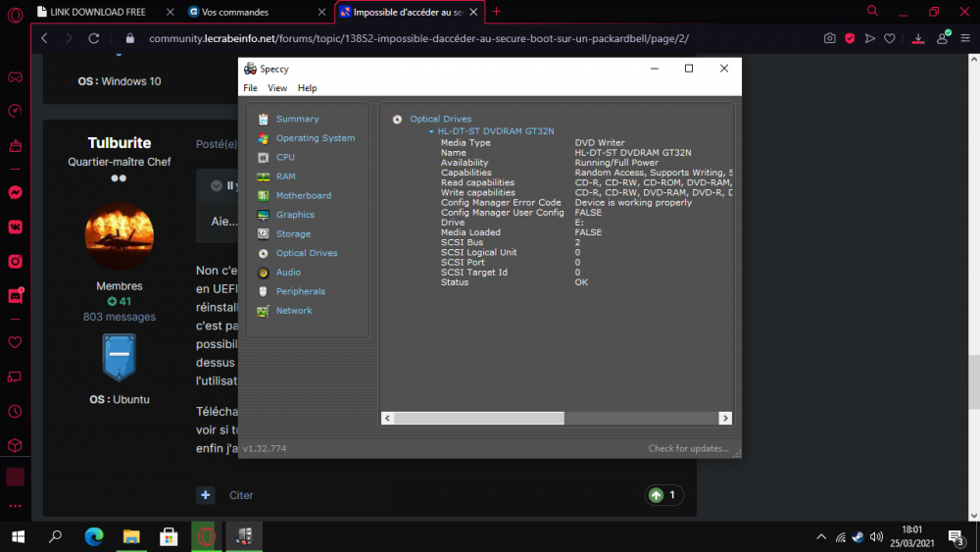Open Opera sidebar gamepad icon

(15, 76)
